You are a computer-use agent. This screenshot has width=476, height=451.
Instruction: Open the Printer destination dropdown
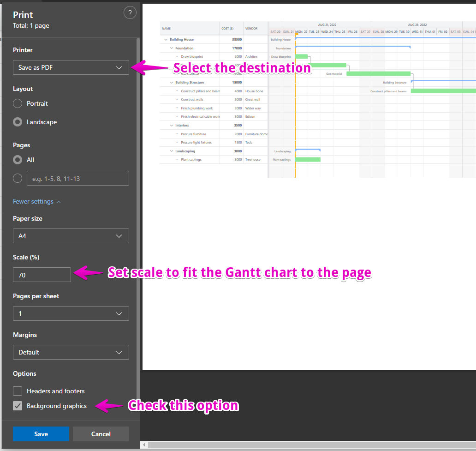pos(71,67)
